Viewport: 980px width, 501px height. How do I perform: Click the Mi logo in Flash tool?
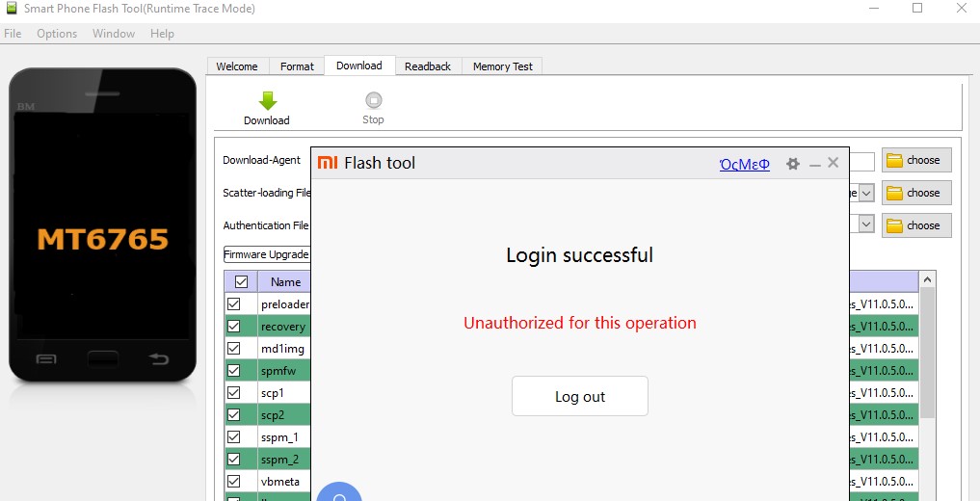[x=328, y=163]
